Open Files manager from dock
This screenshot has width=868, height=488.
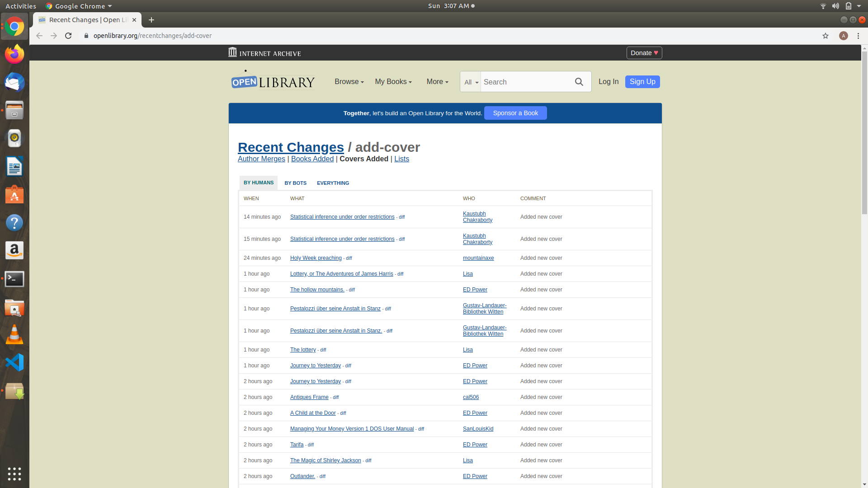[x=14, y=111]
